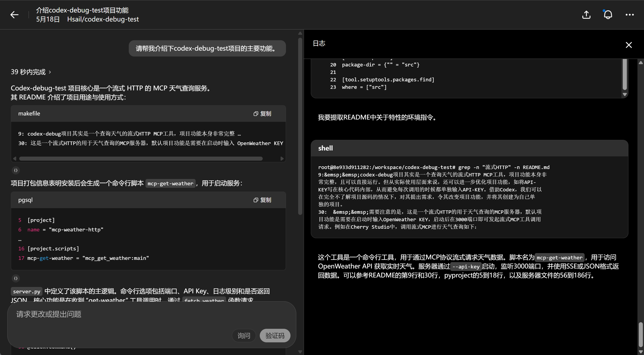Open the notifications bell
644x355 pixels.
pyautogui.click(x=608, y=15)
